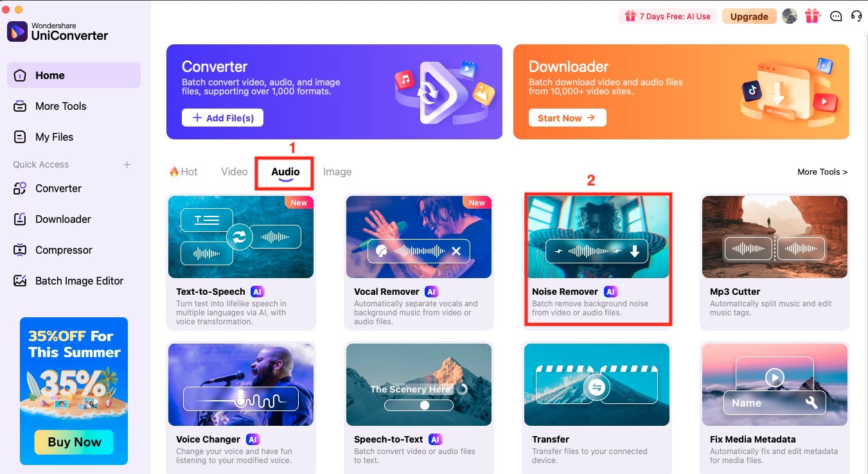868x474 pixels.
Task: Open the More Tools > link
Action: tap(822, 171)
